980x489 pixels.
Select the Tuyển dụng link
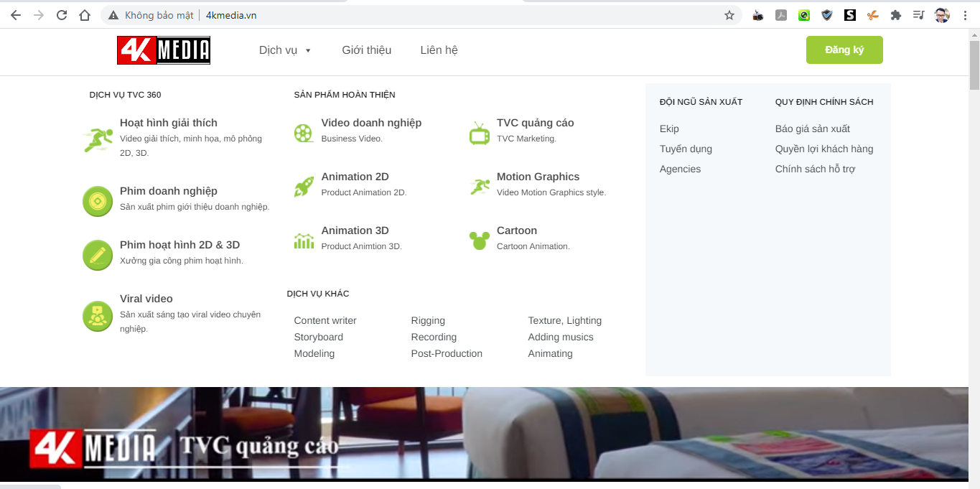(x=686, y=149)
